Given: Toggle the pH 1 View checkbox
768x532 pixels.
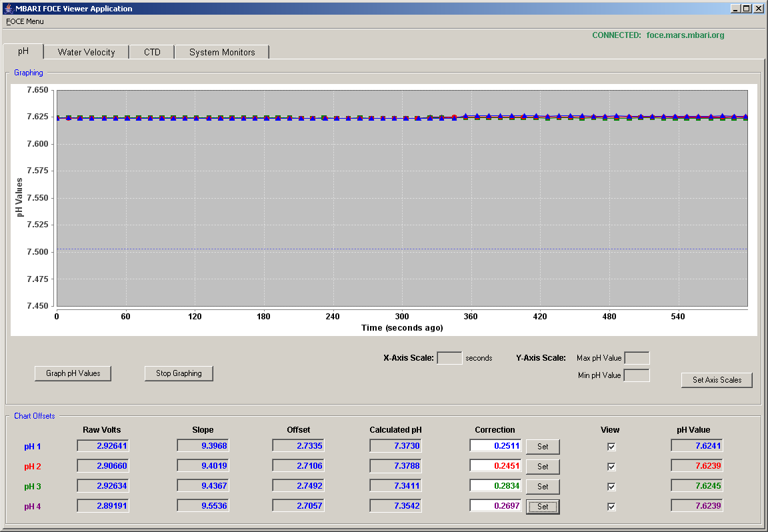Looking at the screenshot, I should (x=611, y=447).
